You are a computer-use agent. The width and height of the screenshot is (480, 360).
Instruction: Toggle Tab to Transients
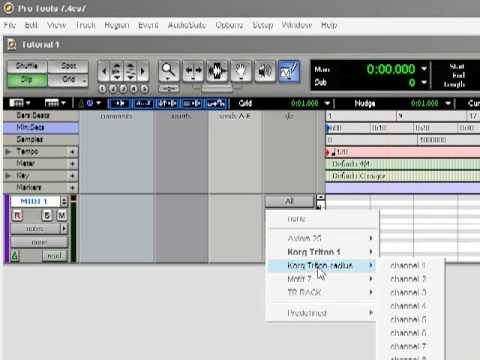119,103
